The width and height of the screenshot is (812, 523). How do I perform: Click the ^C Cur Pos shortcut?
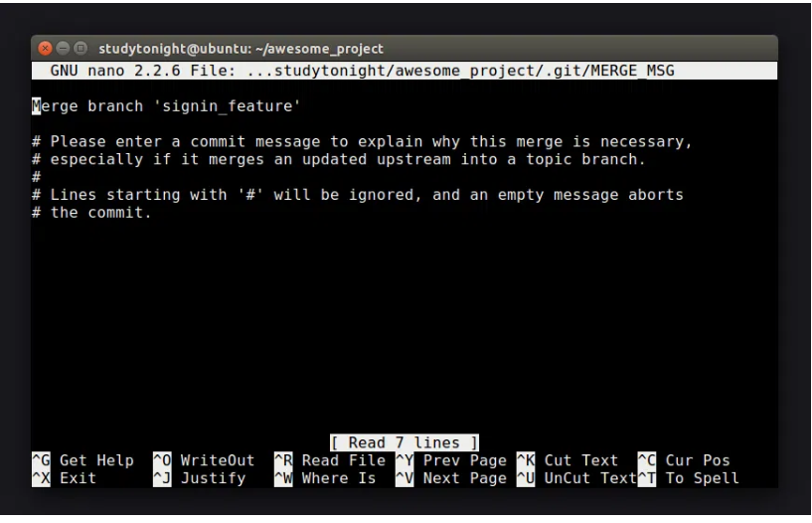point(687,460)
